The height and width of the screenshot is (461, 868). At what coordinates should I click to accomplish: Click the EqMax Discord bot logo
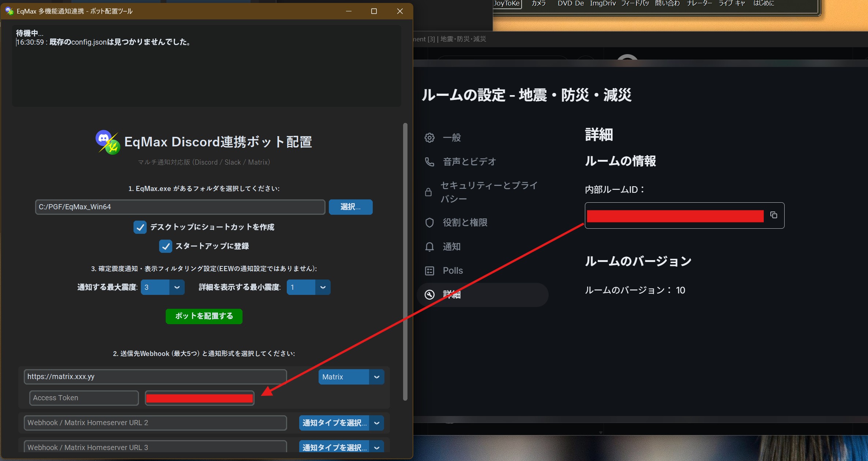tap(107, 142)
